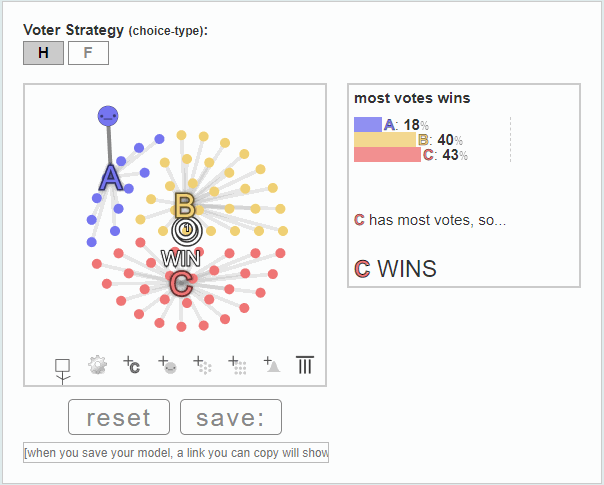Image resolution: width=604 pixels, height=485 pixels.
Task: Click the add grid voter group icon
Action: [x=237, y=365]
